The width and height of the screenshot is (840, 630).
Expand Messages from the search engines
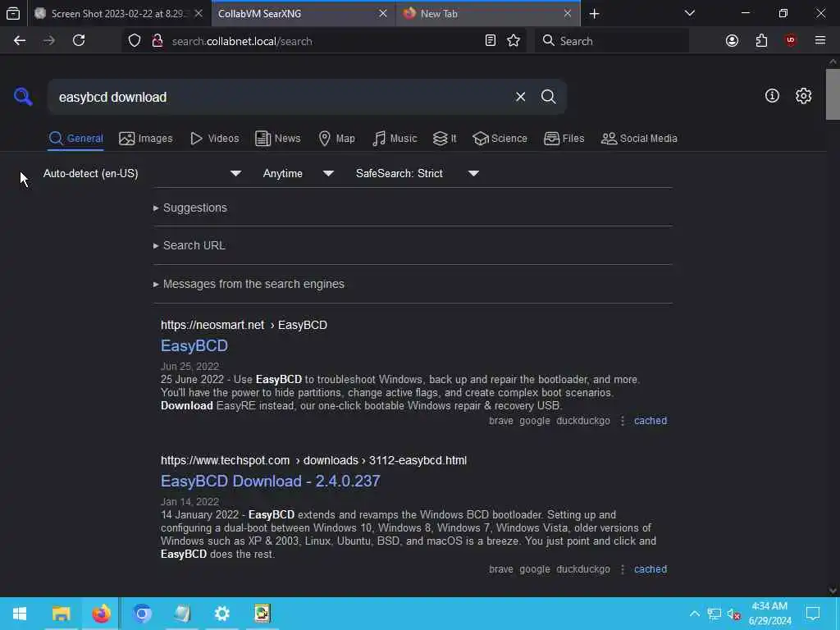pyautogui.click(x=249, y=284)
